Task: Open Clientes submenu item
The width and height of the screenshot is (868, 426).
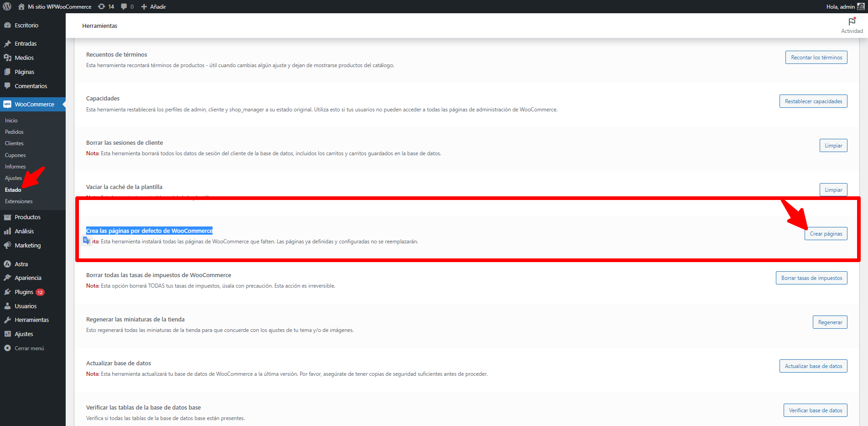Action: (14, 143)
